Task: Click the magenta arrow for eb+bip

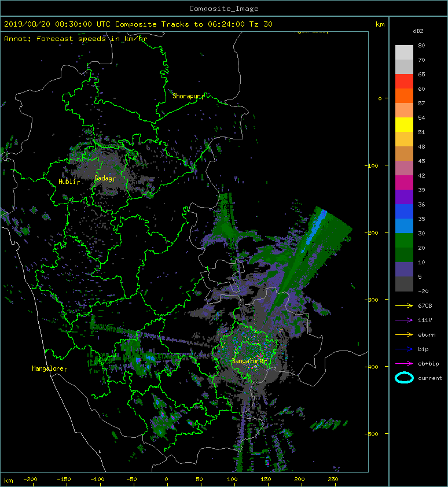Action: point(404,363)
